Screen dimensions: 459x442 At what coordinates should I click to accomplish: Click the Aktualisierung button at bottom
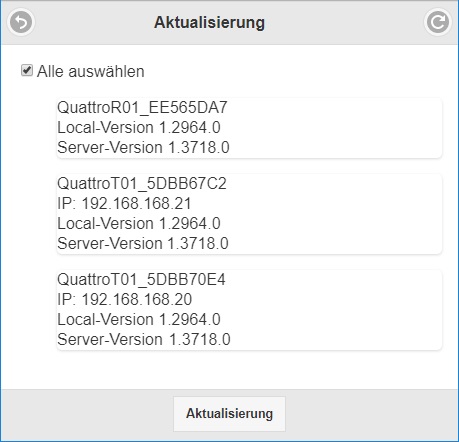pos(229,414)
